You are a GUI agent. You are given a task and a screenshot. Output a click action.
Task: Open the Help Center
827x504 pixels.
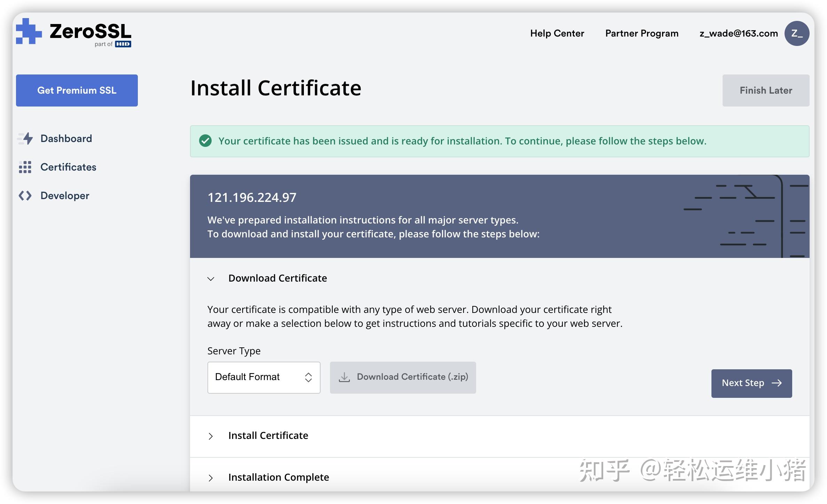[557, 33]
